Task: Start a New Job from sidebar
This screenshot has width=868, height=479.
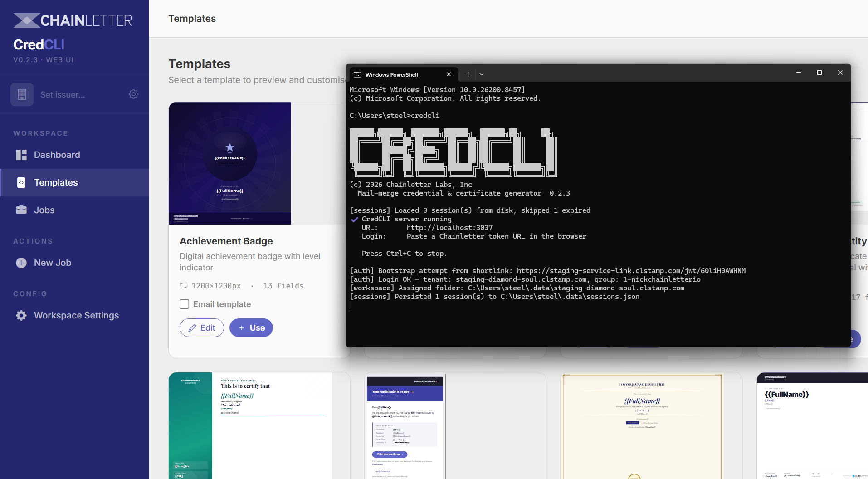Action: (x=74, y=263)
